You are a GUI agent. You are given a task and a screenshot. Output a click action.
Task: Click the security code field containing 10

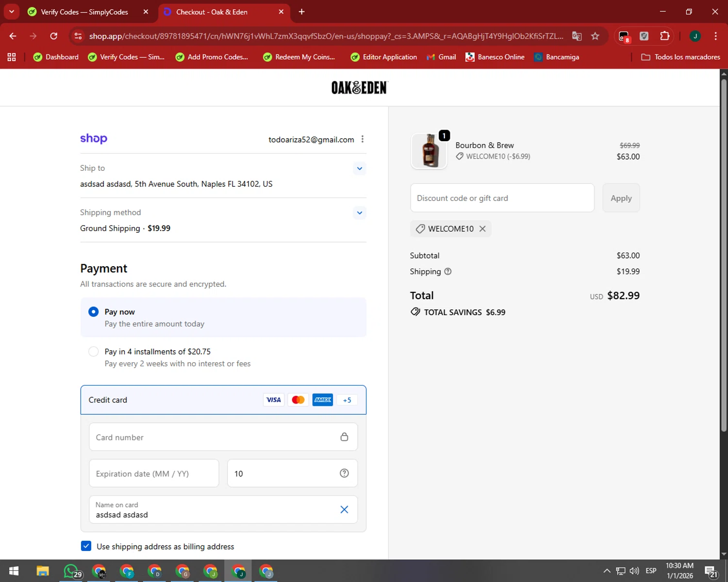pos(293,473)
